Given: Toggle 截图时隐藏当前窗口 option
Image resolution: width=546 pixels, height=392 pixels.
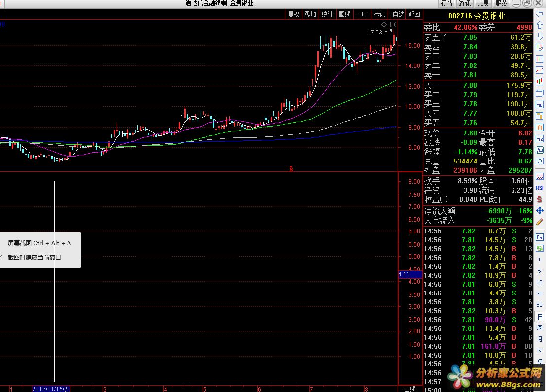Looking at the screenshot, I should [34, 257].
